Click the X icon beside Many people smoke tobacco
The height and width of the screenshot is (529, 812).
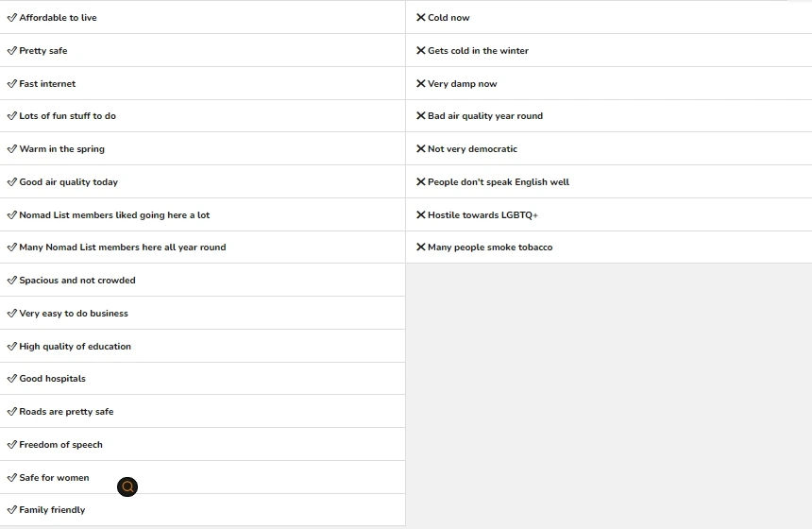click(x=421, y=247)
